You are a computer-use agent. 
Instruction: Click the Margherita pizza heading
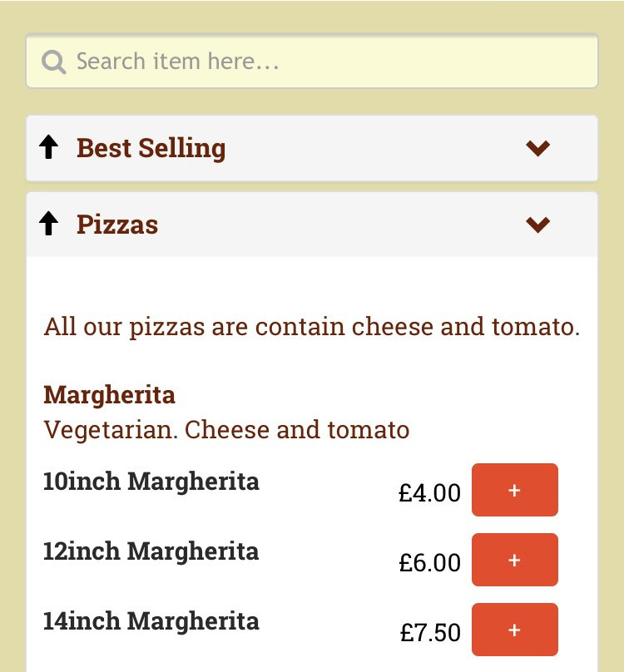pyautogui.click(x=109, y=395)
